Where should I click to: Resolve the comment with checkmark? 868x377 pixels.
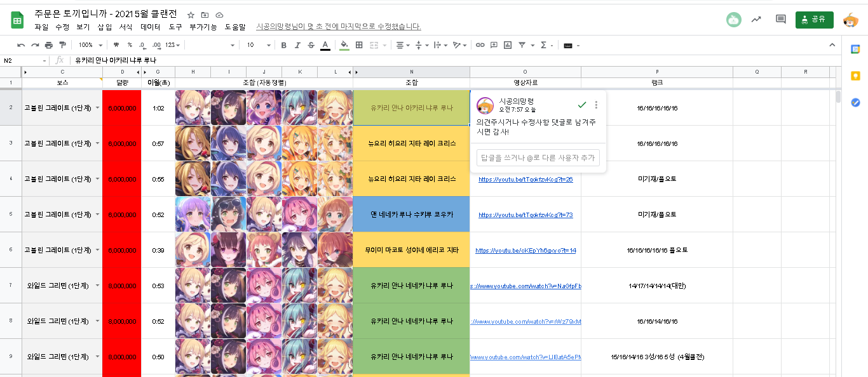click(x=581, y=105)
